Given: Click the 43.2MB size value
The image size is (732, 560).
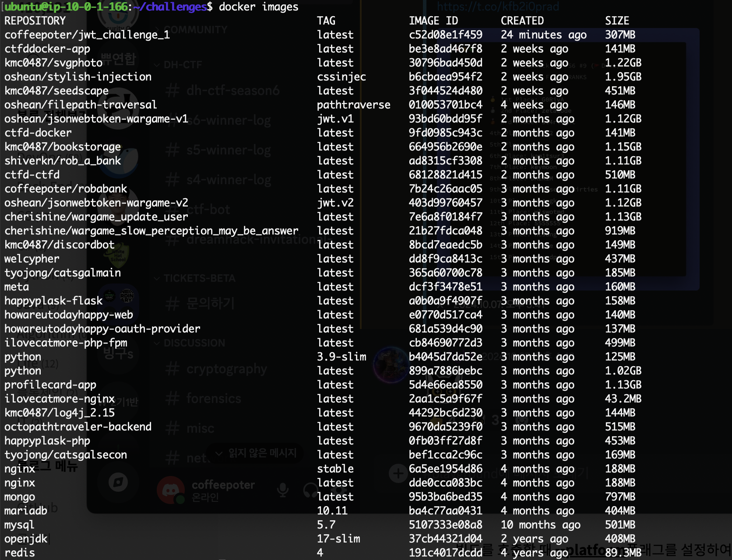Looking at the screenshot, I should pyautogui.click(x=623, y=399).
